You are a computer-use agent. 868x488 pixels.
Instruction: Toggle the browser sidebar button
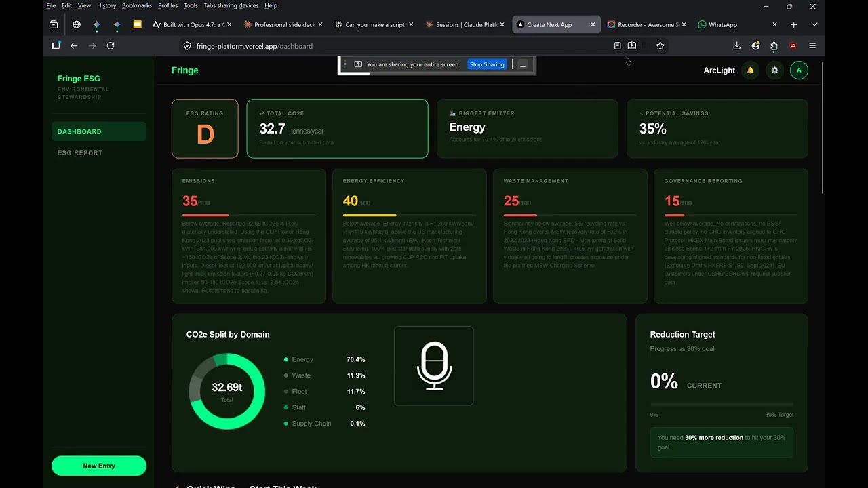[x=56, y=46]
